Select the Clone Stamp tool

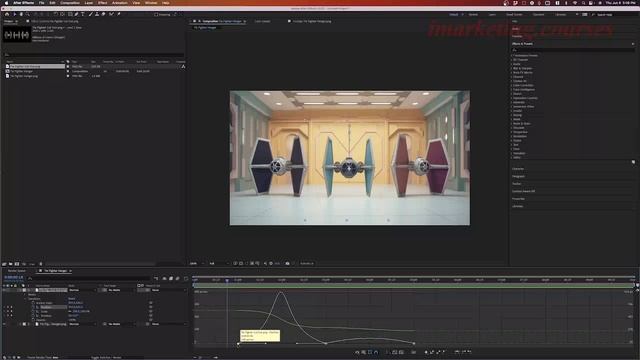point(97,14)
